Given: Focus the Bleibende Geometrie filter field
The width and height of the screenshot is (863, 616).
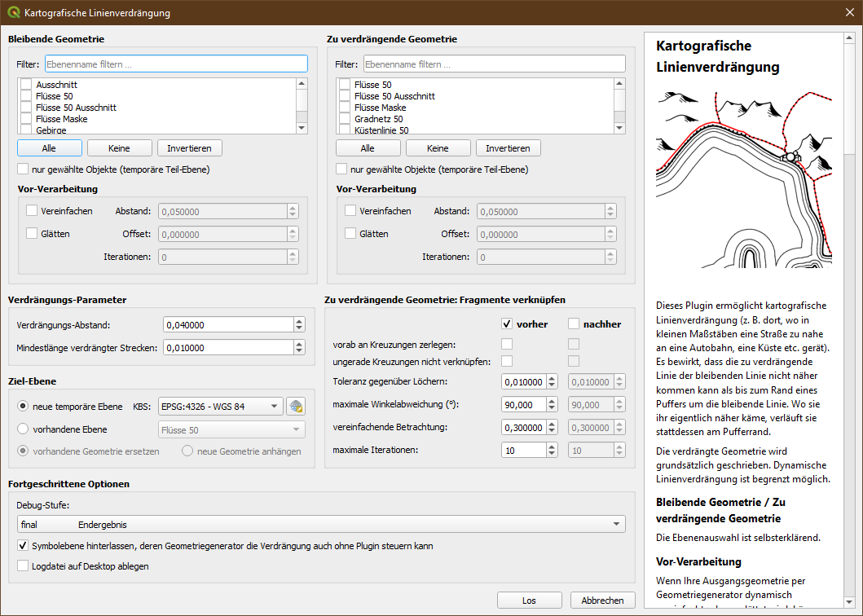Looking at the screenshot, I should point(176,64).
